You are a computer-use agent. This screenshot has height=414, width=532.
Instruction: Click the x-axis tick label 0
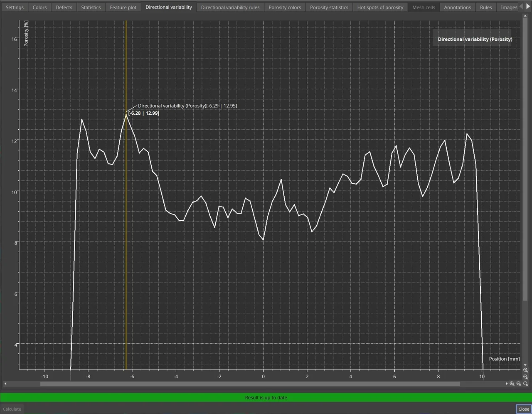click(x=263, y=377)
